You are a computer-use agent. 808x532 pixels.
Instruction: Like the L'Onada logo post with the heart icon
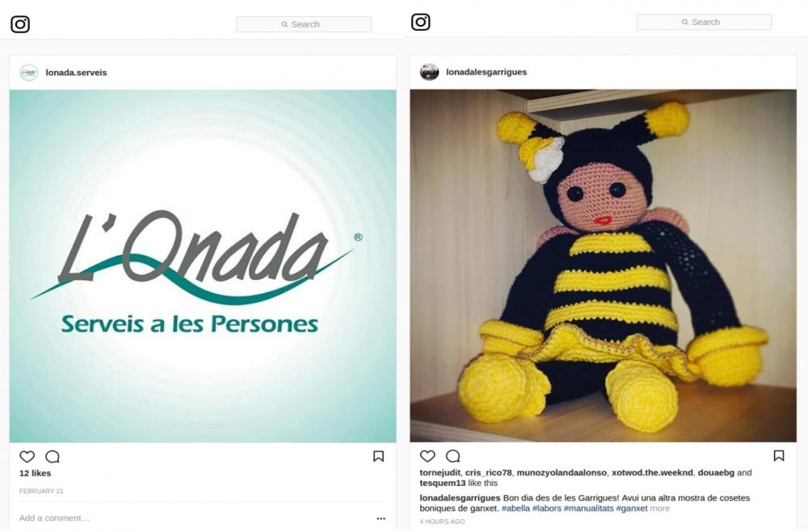click(27, 456)
